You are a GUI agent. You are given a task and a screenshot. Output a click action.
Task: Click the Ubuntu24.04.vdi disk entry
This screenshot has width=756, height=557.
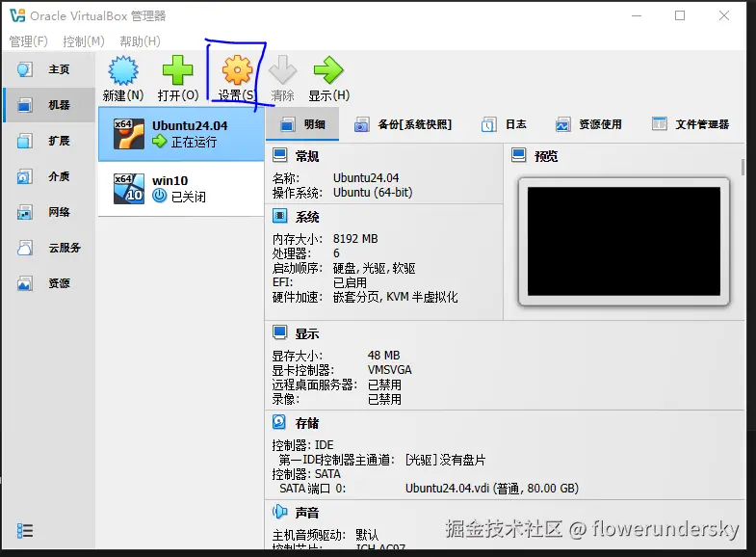(x=492, y=489)
